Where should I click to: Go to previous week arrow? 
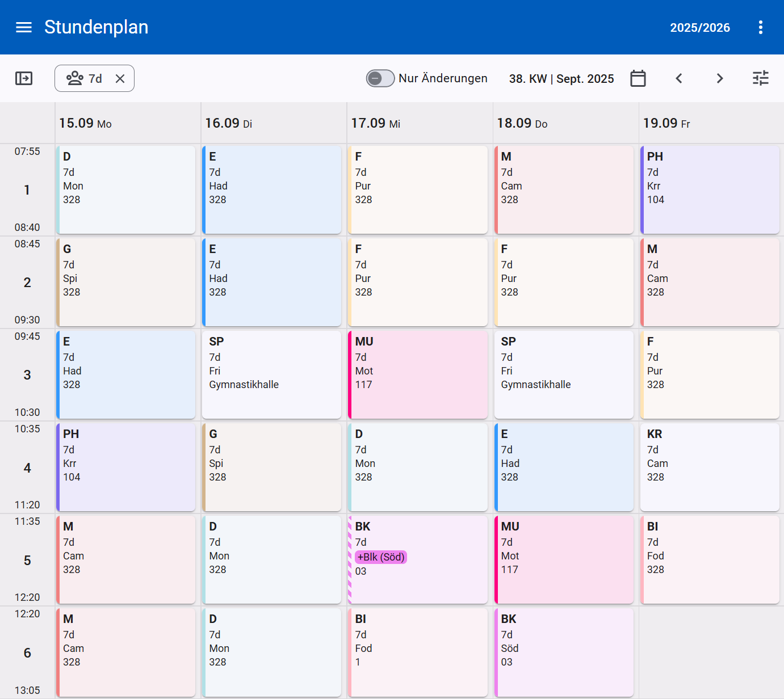678,78
